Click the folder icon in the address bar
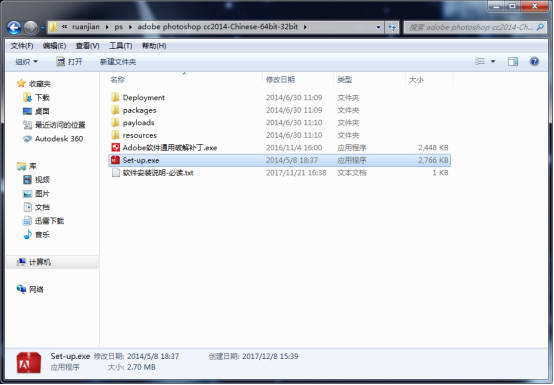 tap(53, 27)
